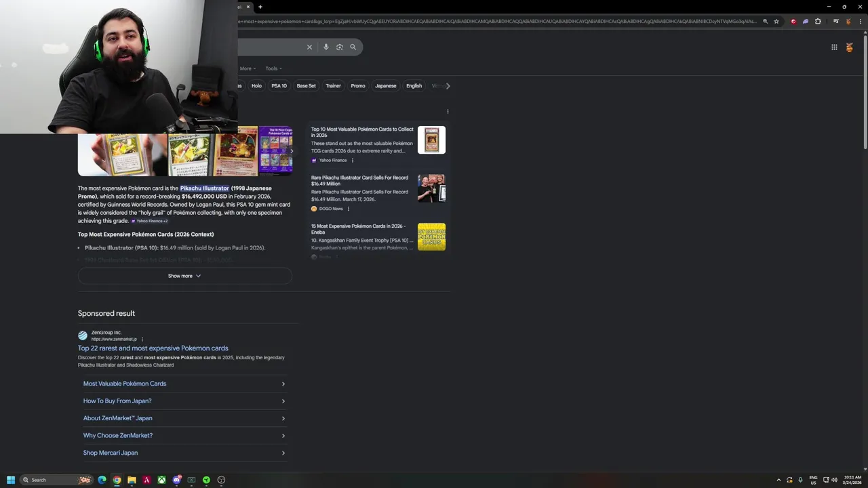This screenshot has width=868, height=488.
Task: Open the Google account avatar on page
Action: point(849,47)
